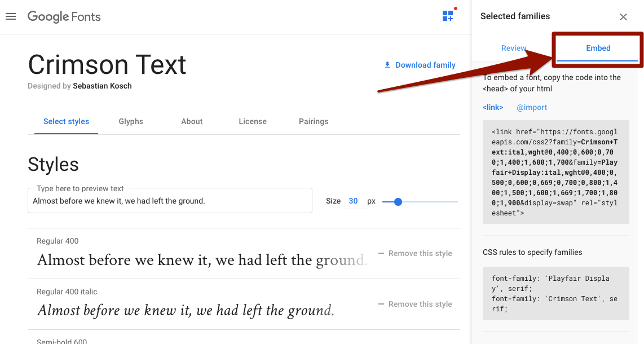The height and width of the screenshot is (344, 644).
Task: Download the Crimson Text family
Action: [420, 65]
